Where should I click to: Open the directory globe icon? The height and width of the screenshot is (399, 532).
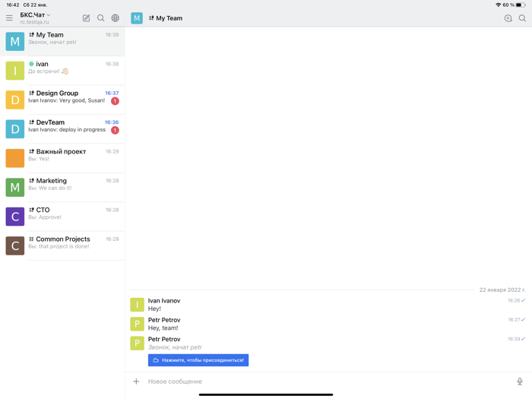pos(116,18)
